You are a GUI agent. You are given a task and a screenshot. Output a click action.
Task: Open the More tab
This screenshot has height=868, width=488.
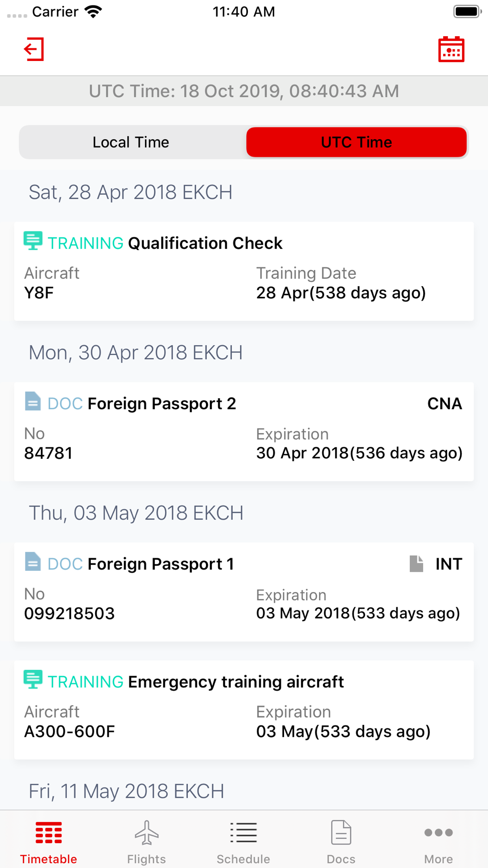pyautogui.click(x=438, y=842)
